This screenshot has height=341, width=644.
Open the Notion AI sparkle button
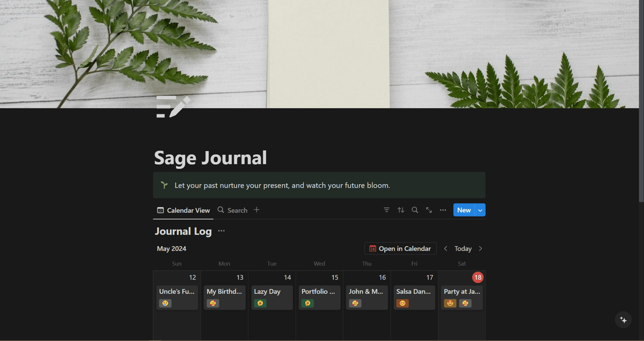[623, 320]
